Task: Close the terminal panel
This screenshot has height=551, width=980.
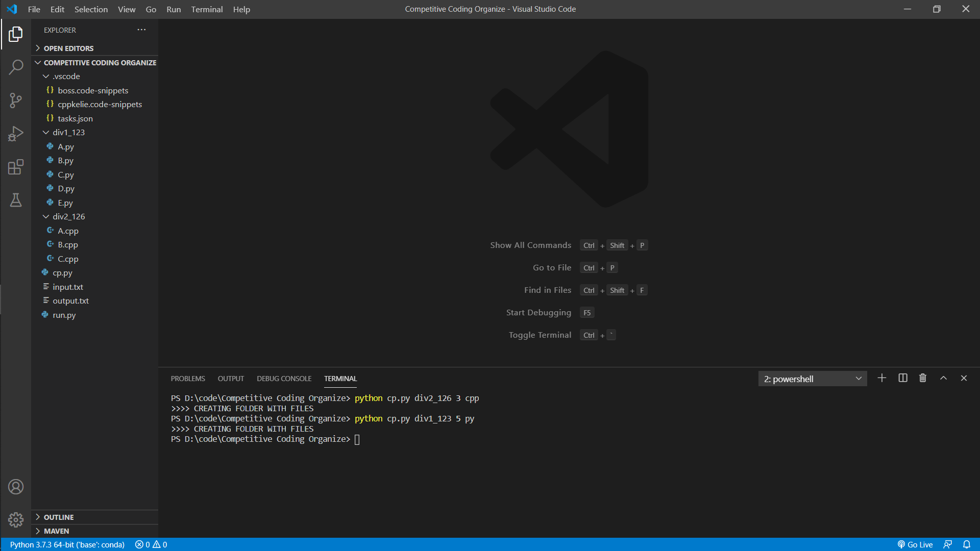Action: 964,378
